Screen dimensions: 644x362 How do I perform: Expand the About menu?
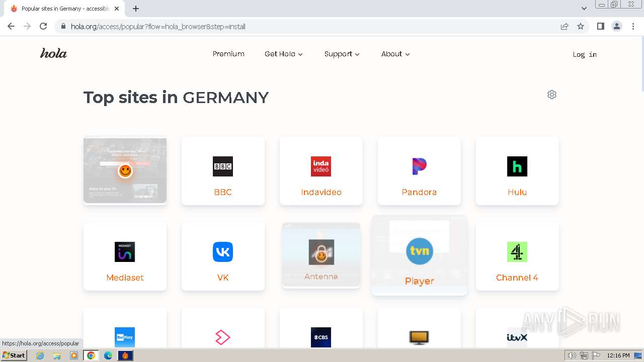pos(395,54)
